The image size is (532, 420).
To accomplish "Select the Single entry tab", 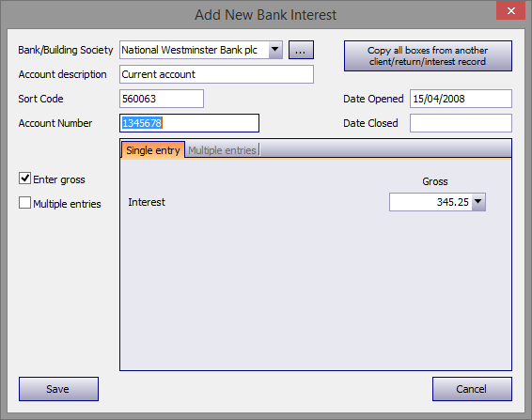I will (153, 150).
